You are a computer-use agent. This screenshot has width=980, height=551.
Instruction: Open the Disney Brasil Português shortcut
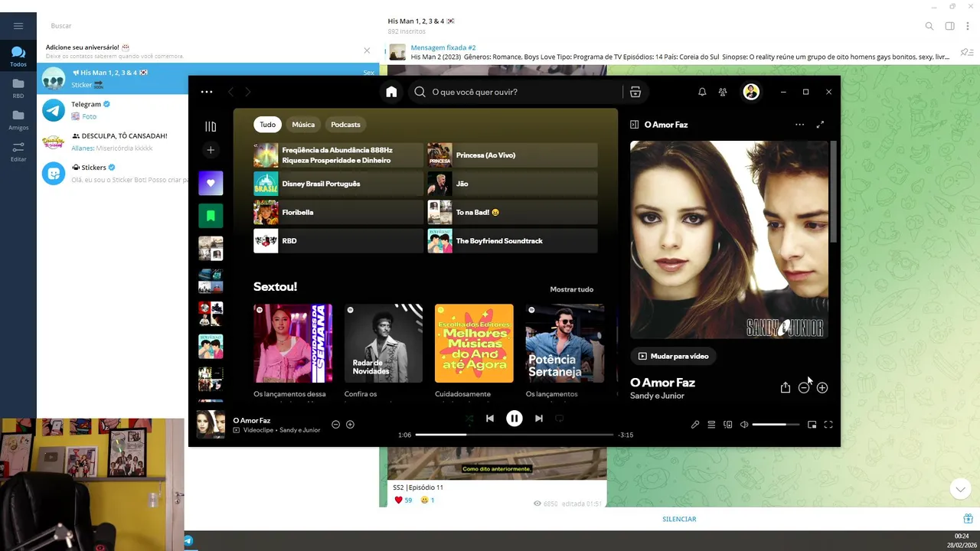tap(338, 184)
